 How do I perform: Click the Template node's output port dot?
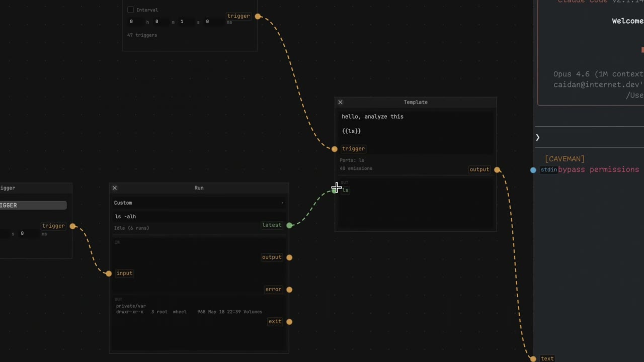coord(497,169)
